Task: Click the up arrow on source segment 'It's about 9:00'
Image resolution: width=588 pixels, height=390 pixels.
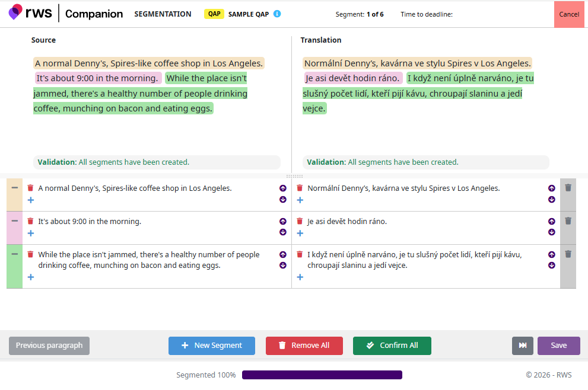Action: pos(282,221)
